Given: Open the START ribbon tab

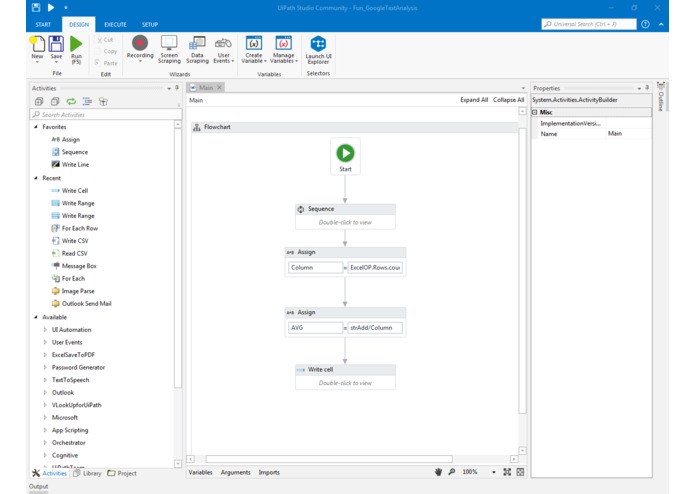Looking at the screenshot, I should [x=43, y=24].
